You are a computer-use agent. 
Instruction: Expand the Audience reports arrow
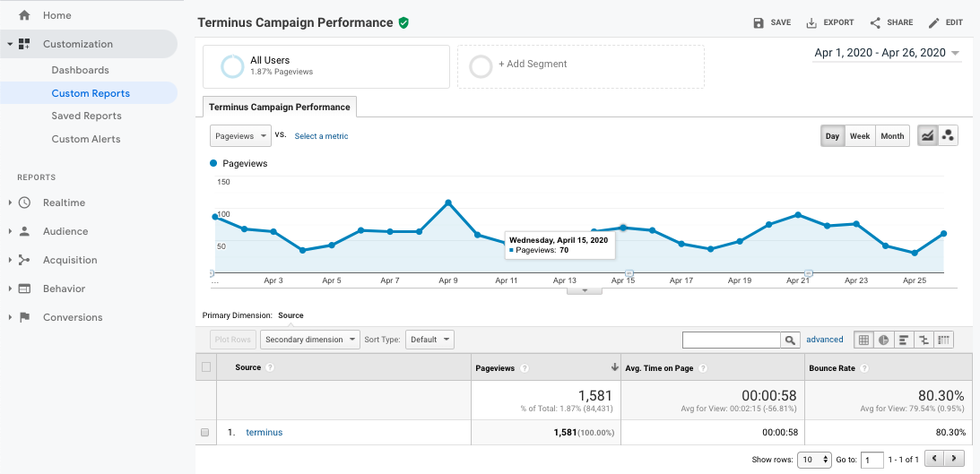(10, 232)
